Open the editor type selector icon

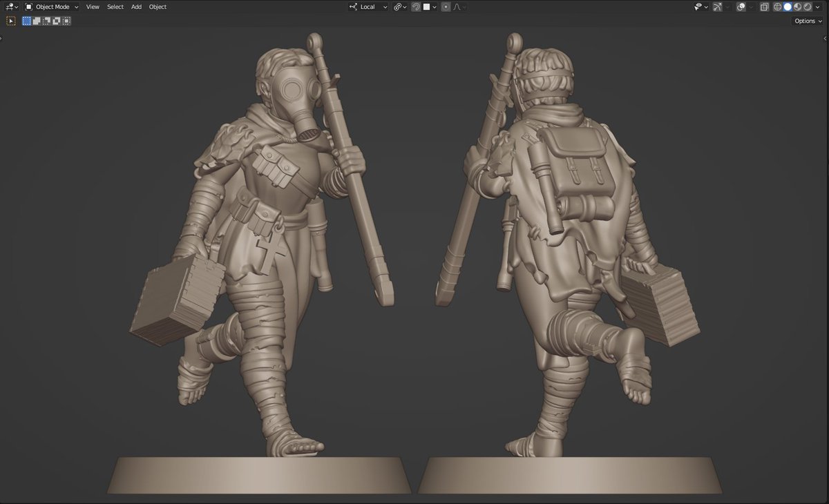click(10, 6)
